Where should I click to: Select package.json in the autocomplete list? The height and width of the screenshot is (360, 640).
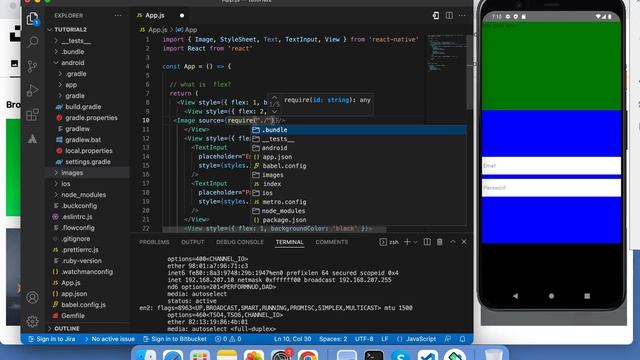[x=358, y=220]
